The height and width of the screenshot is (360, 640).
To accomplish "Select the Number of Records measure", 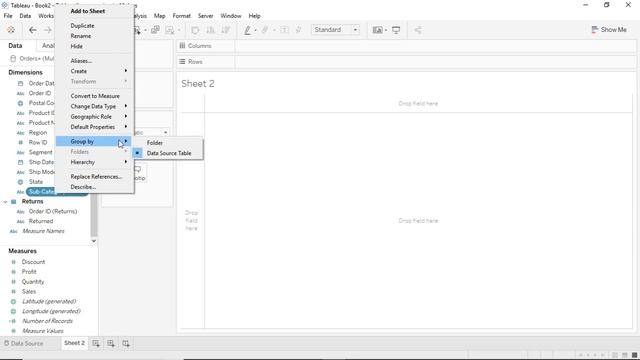I will pyautogui.click(x=47, y=321).
